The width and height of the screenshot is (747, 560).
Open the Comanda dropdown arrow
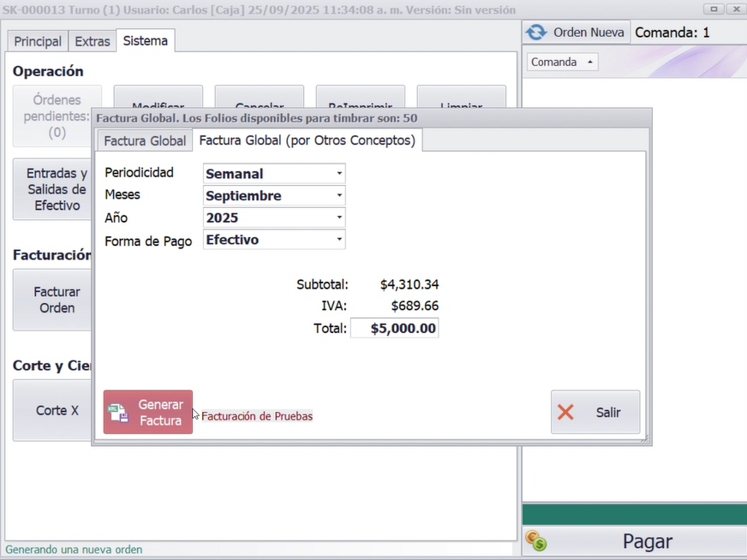pyautogui.click(x=589, y=63)
